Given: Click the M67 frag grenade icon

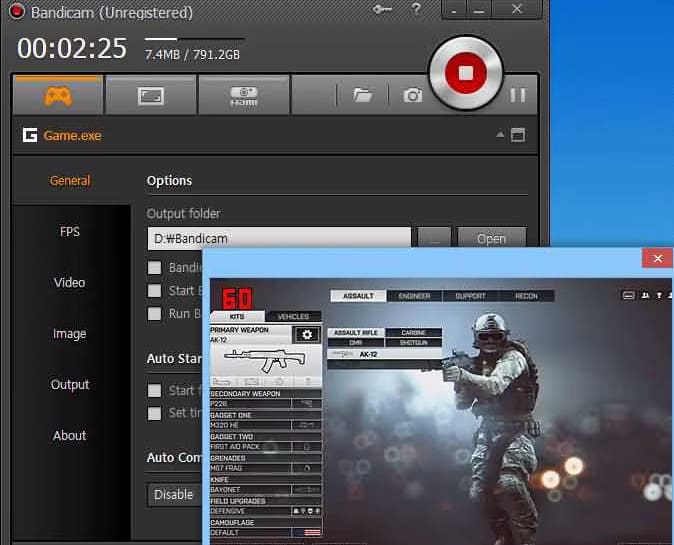Looking at the screenshot, I should click(306, 468).
